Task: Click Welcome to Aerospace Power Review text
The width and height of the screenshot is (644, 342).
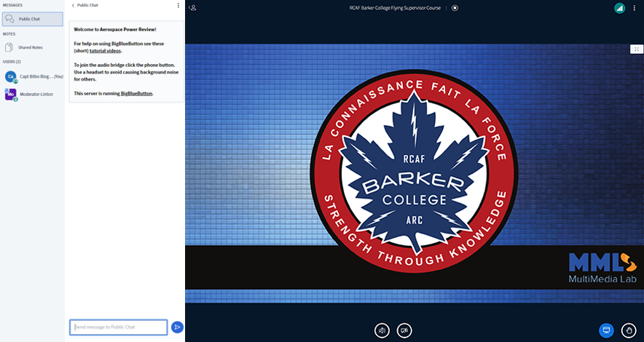Action: point(115,30)
